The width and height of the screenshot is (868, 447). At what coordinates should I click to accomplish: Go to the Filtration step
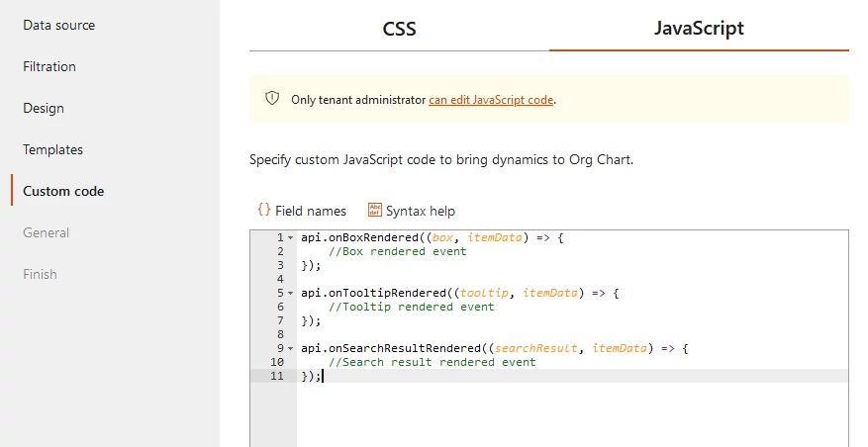pos(49,66)
